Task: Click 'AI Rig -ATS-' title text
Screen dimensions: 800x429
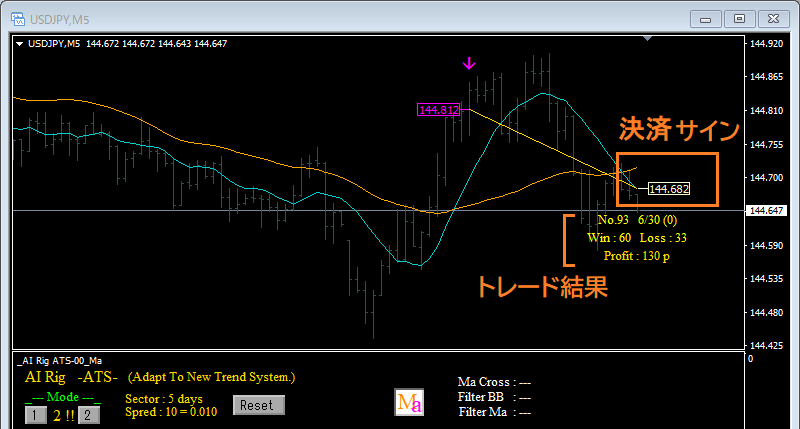Action: pyautogui.click(x=71, y=377)
